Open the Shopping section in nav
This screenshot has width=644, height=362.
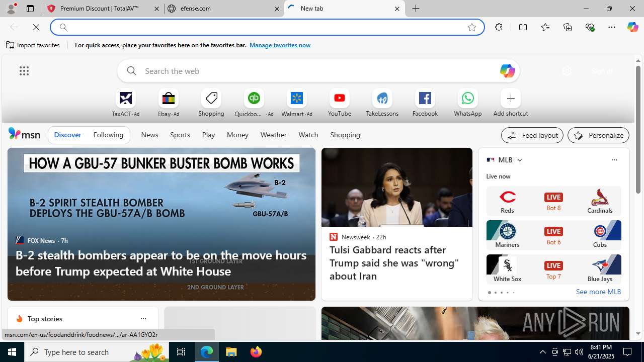tap(345, 135)
